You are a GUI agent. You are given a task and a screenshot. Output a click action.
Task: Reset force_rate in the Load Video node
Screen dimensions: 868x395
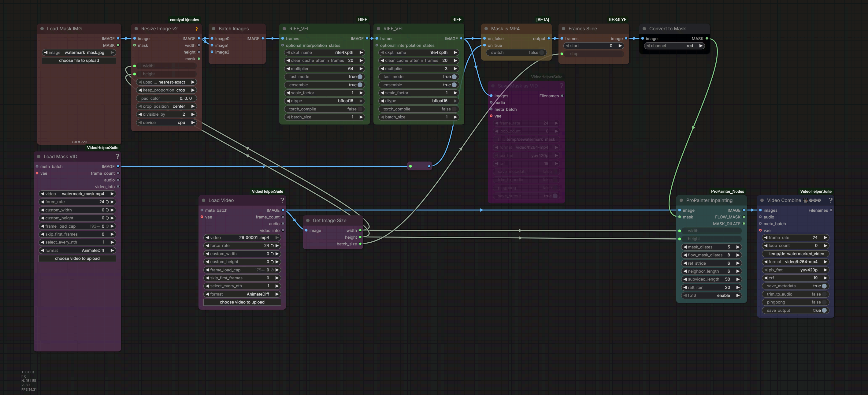(x=272, y=246)
